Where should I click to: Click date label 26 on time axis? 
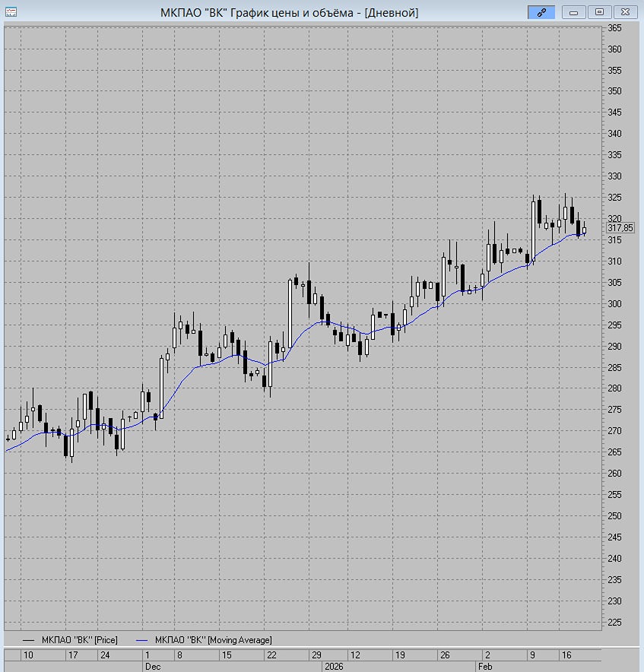point(445,655)
